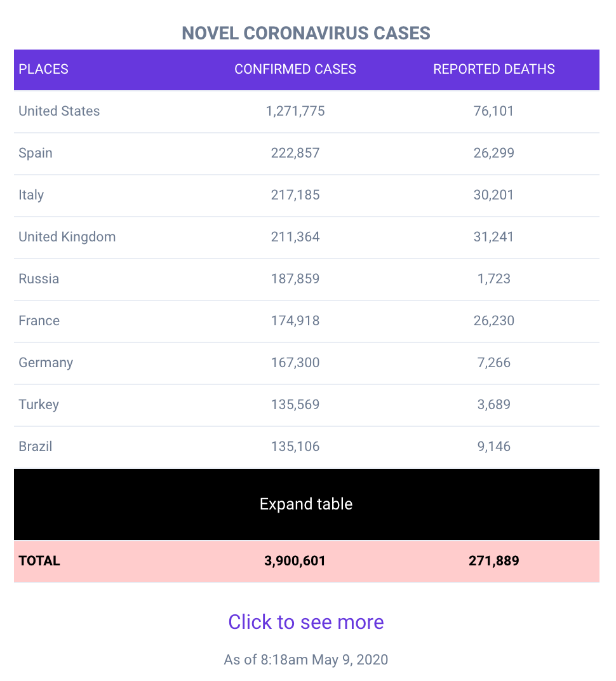The width and height of the screenshot is (616, 681).
Task: Click the France row label
Action: (39, 321)
